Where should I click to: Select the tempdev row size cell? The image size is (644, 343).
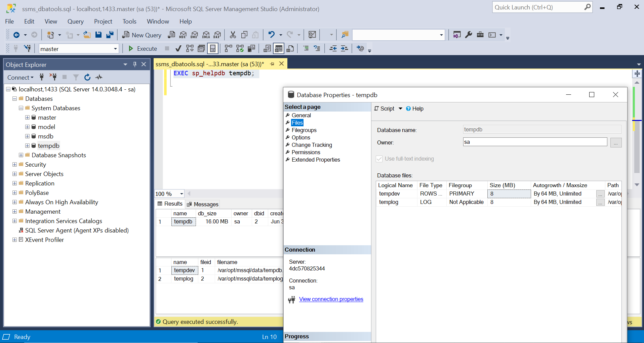509,194
